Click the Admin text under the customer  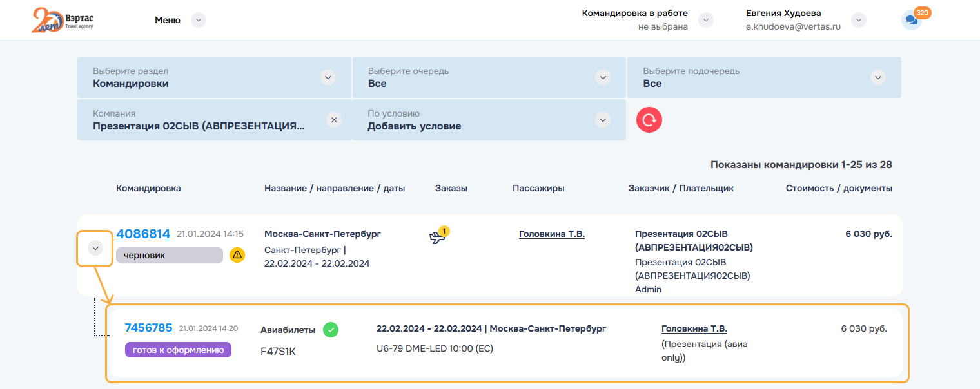(x=648, y=290)
